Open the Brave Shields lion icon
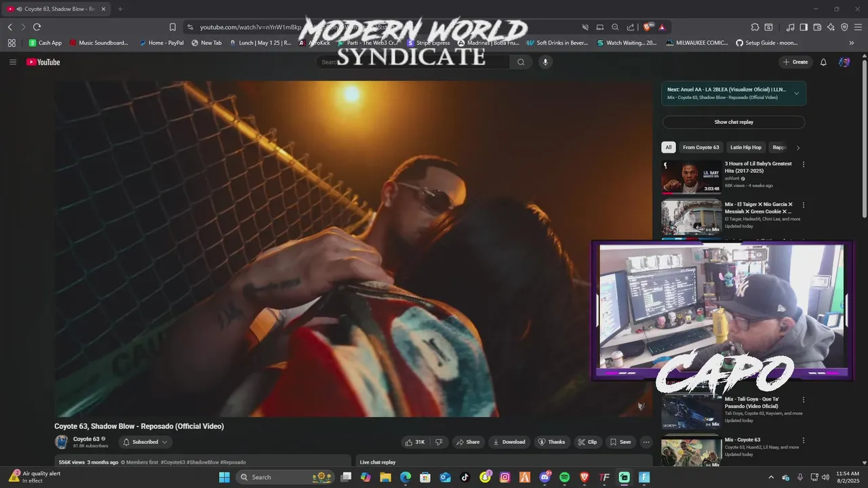868x488 pixels. [x=647, y=27]
